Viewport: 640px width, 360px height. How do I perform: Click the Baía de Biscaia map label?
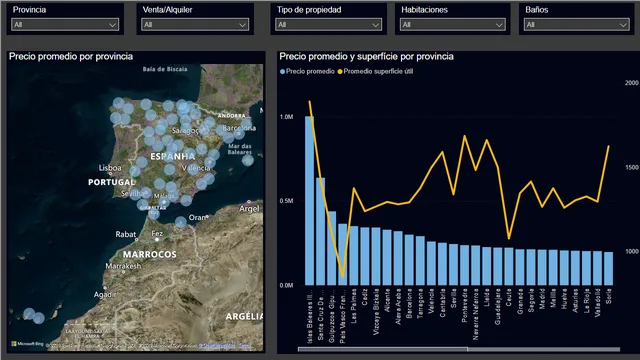(165, 69)
